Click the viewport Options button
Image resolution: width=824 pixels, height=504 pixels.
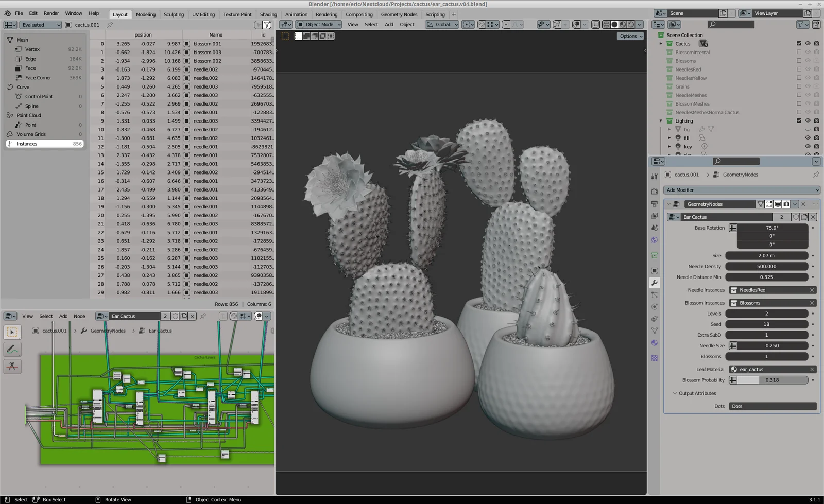pyautogui.click(x=629, y=36)
